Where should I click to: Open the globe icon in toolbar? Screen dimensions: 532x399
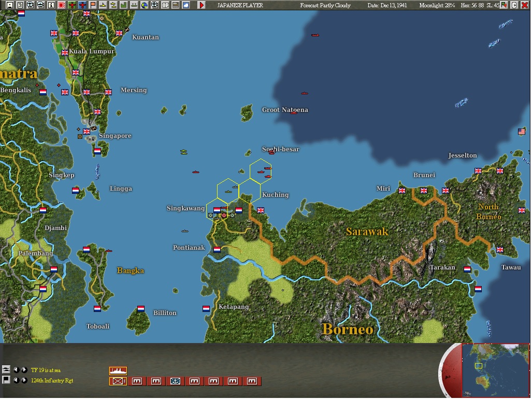tap(145, 5)
